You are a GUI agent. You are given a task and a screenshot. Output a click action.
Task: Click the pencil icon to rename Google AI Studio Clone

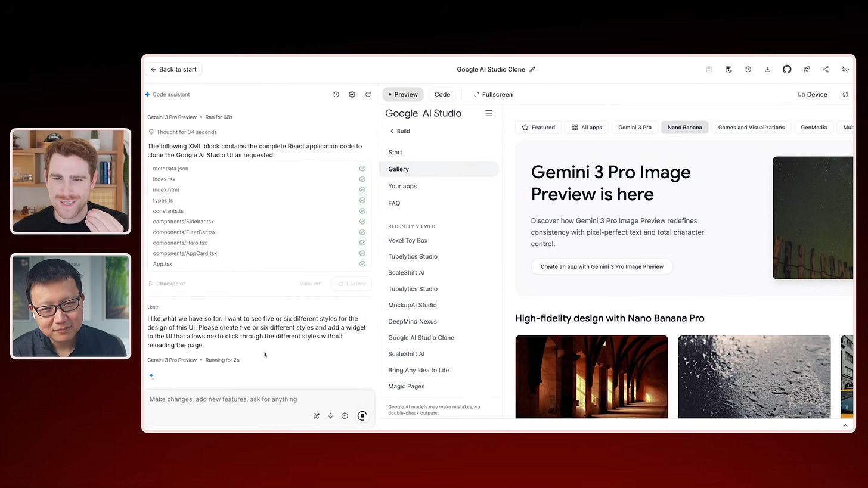tap(532, 69)
